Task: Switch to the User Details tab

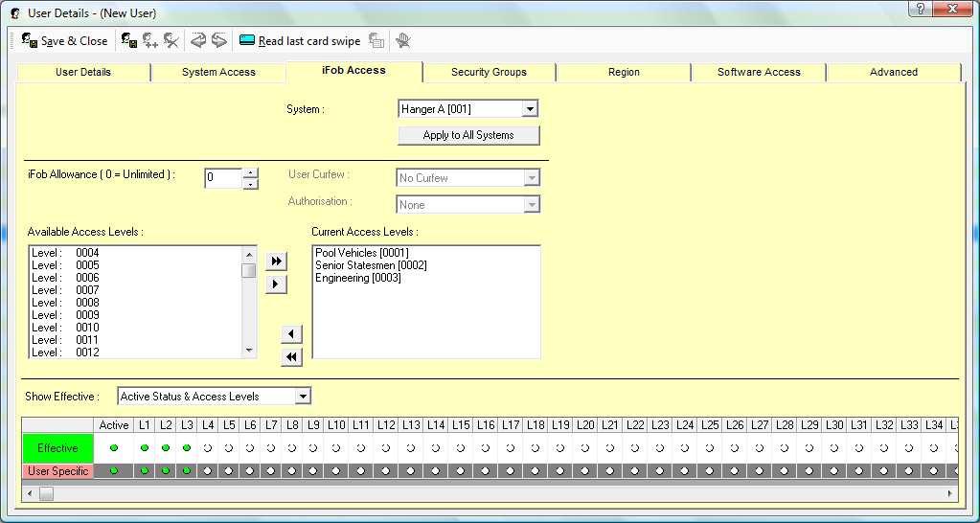Action: 83,72
